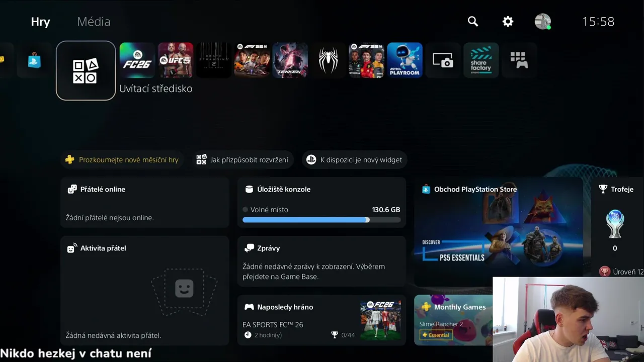The image size is (644, 362).
Task: Select the Uvítací středisko tile
Action: 86,70
